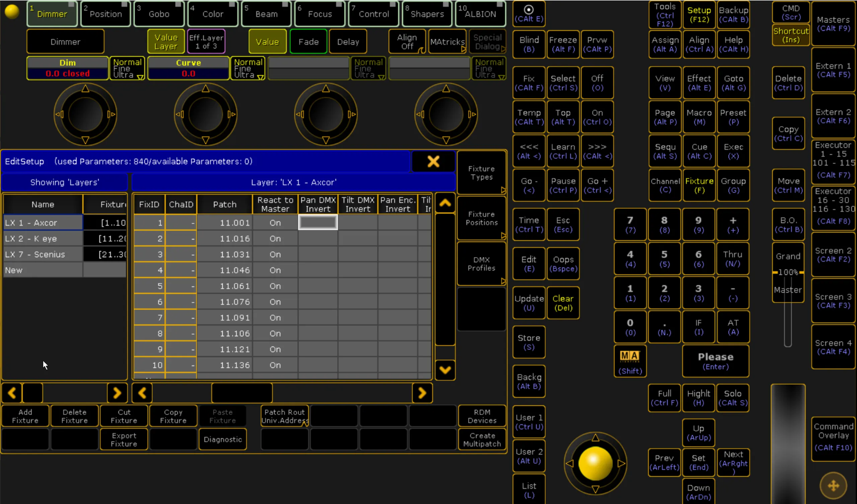Toggle the Fade layer button
857x504 pixels.
[x=308, y=41]
